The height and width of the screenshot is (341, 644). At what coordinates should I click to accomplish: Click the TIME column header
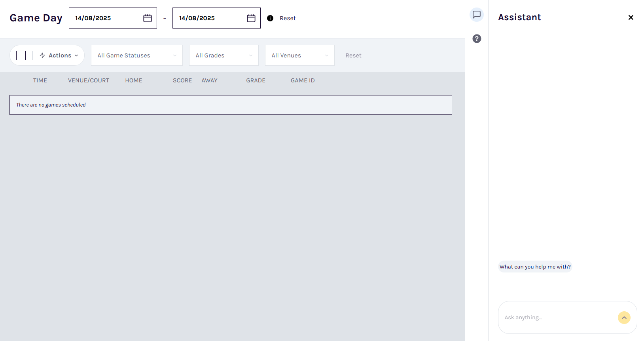click(40, 80)
